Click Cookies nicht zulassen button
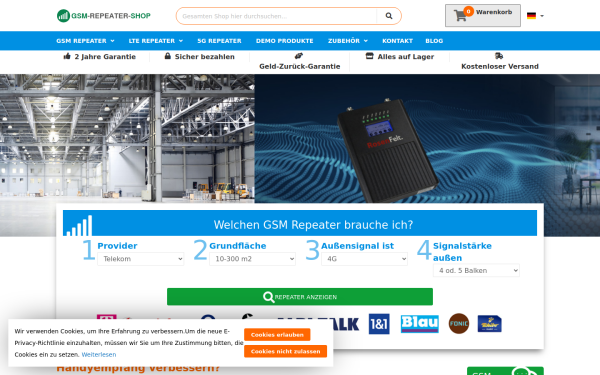600x375 pixels. coord(285,351)
